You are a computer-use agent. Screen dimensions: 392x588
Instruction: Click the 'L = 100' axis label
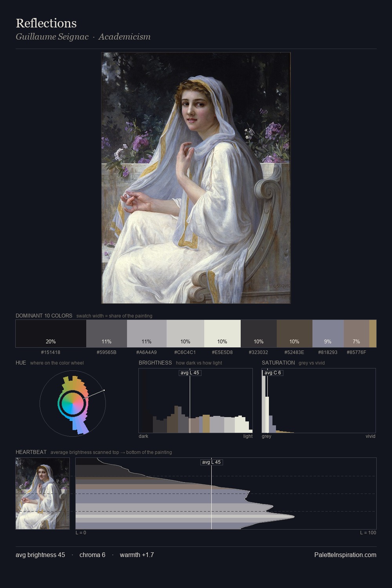click(368, 533)
